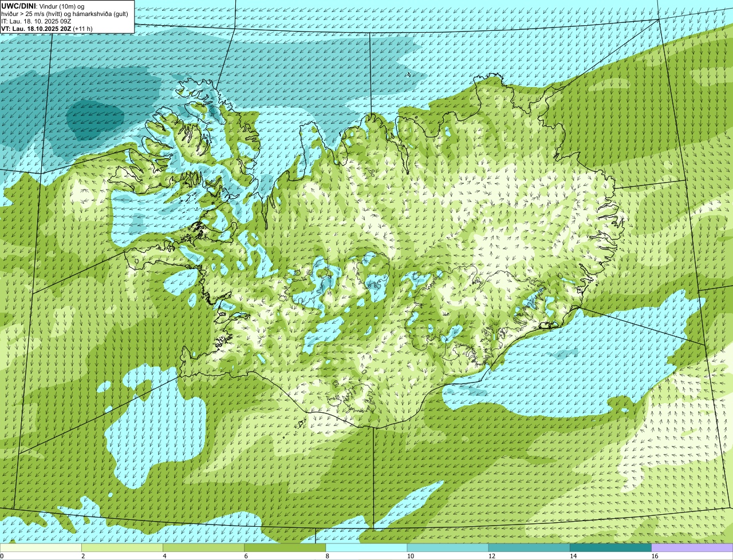Click the legend scale label "14"
This screenshot has width=733, height=560.
pos(573,556)
